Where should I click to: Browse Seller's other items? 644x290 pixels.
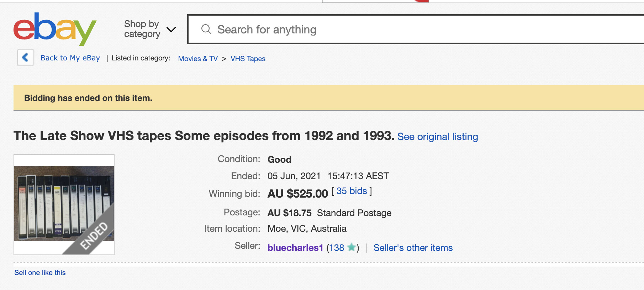point(413,248)
